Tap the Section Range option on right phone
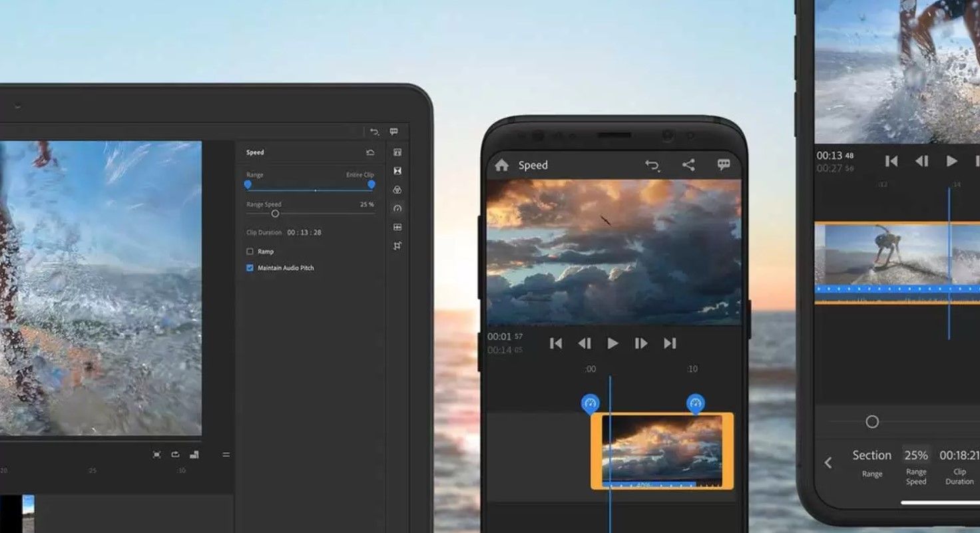This screenshot has height=533, width=980. pyautogui.click(x=871, y=462)
